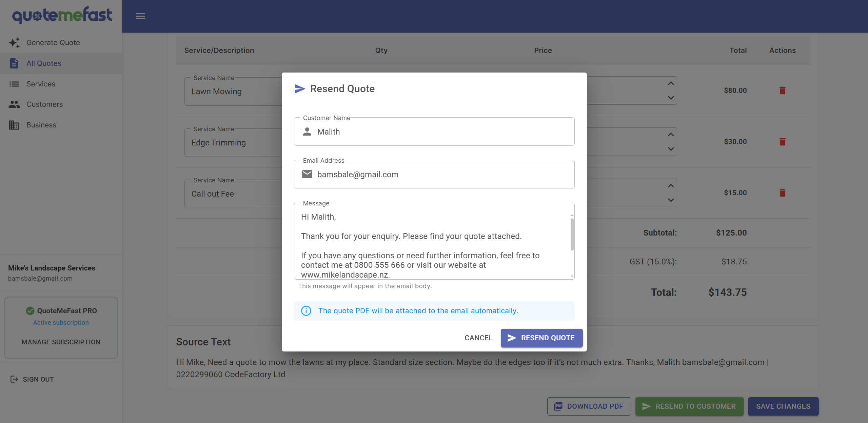This screenshot has height=423, width=868.
Task: Click the envelope icon in Email Address
Action: [307, 174]
